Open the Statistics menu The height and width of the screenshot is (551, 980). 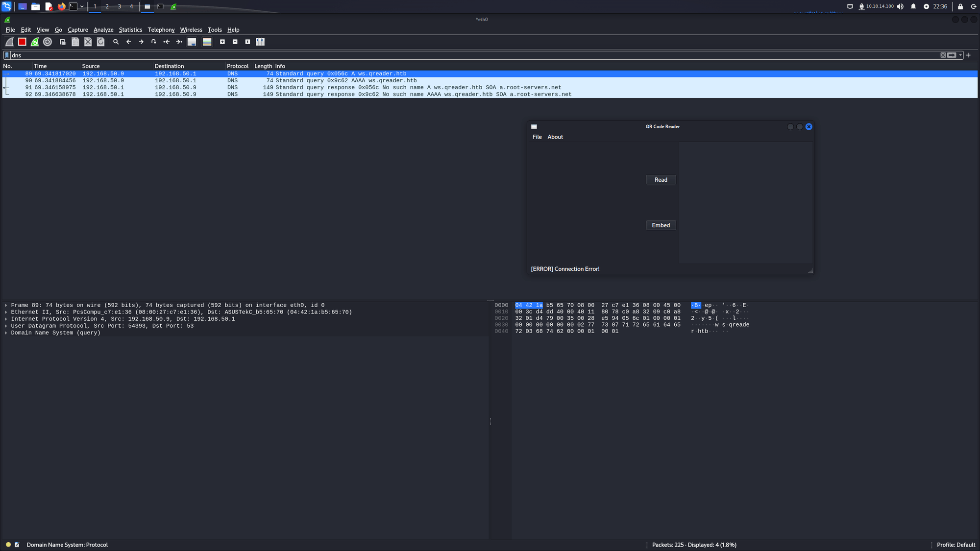[130, 30]
